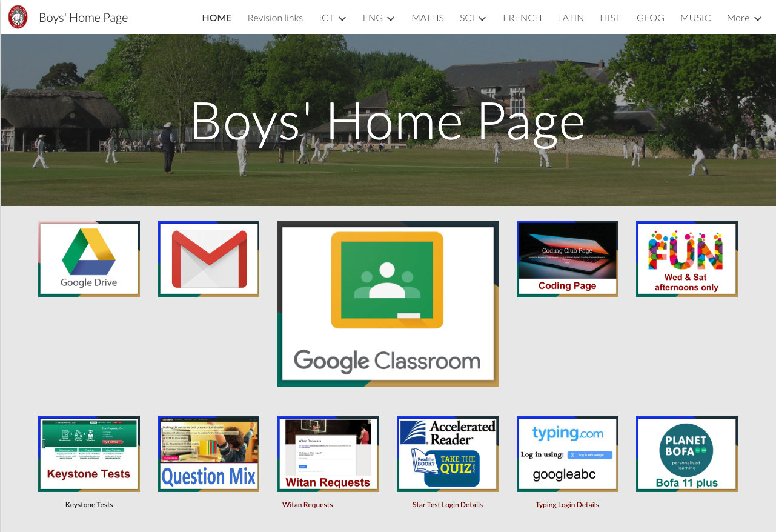Open the Gmail envelope tile
This screenshot has width=776, height=532.
click(209, 259)
